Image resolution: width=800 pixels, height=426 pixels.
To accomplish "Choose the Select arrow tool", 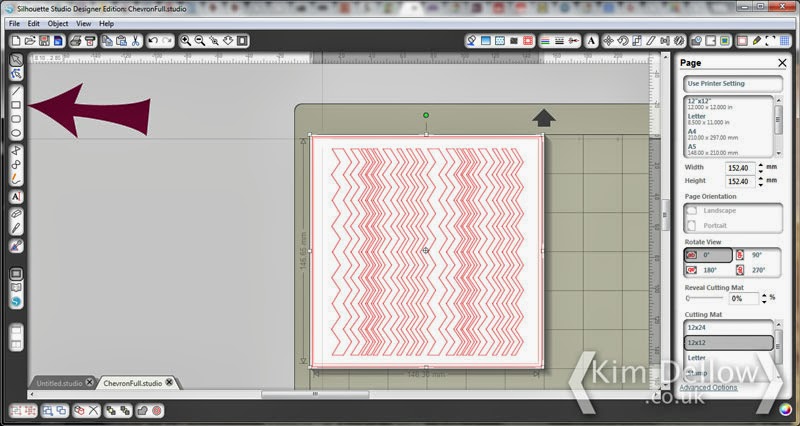I will (x=16, y=60).
